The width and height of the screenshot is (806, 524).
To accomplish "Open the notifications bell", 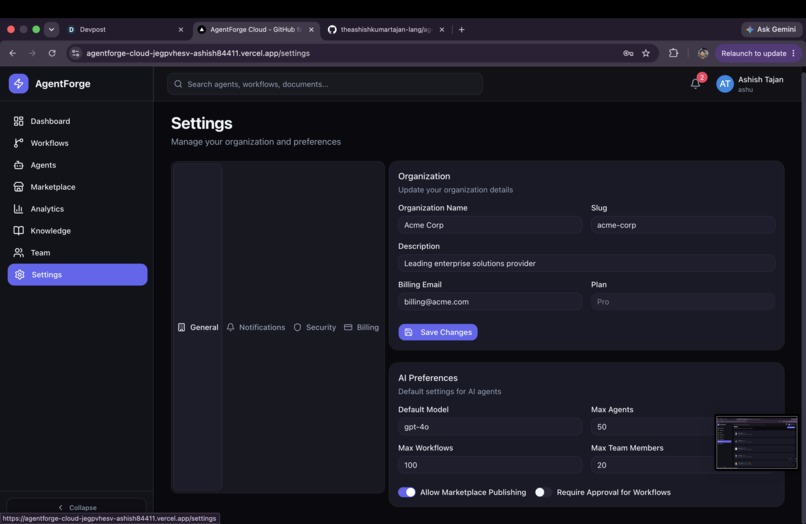I will [695, 84].
